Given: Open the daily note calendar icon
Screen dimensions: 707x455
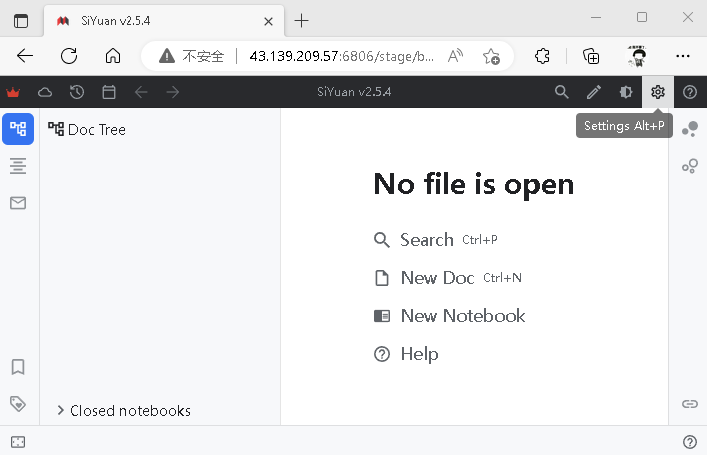Looking at the screenshot, I should pyautogui.click(x=109, y=92).
